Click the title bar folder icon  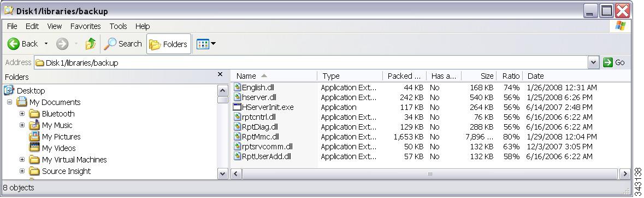pos(9,11)
